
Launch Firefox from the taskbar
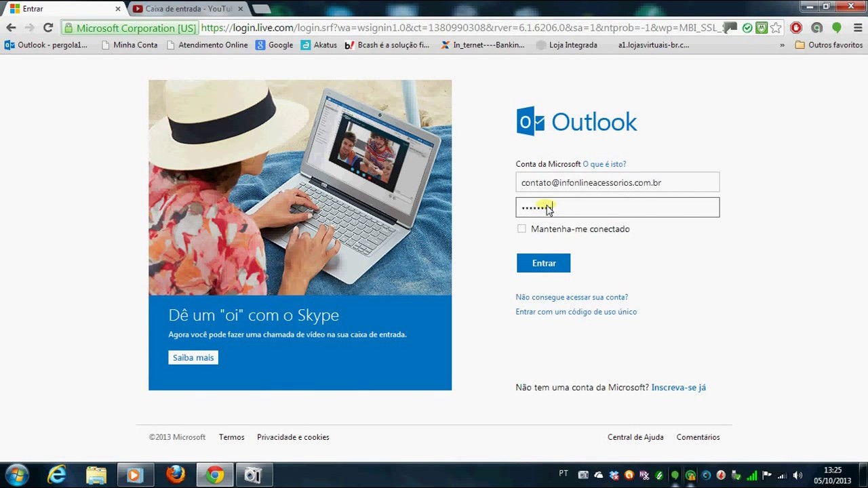175,475
